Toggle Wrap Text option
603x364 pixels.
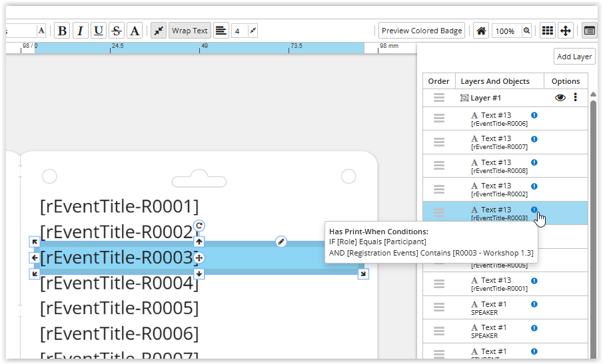(x=190, y=31)
